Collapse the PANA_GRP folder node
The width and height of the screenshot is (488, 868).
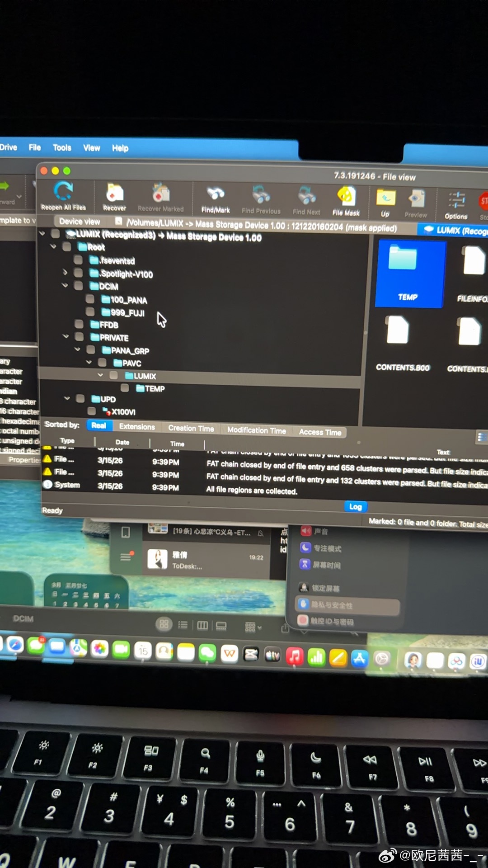click(x=77, y=349)
